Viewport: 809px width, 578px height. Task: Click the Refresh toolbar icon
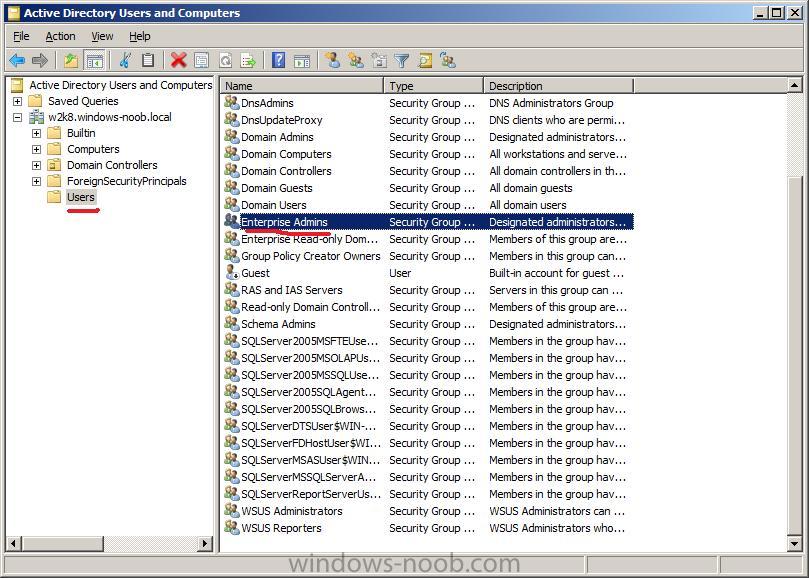[225, 61]
